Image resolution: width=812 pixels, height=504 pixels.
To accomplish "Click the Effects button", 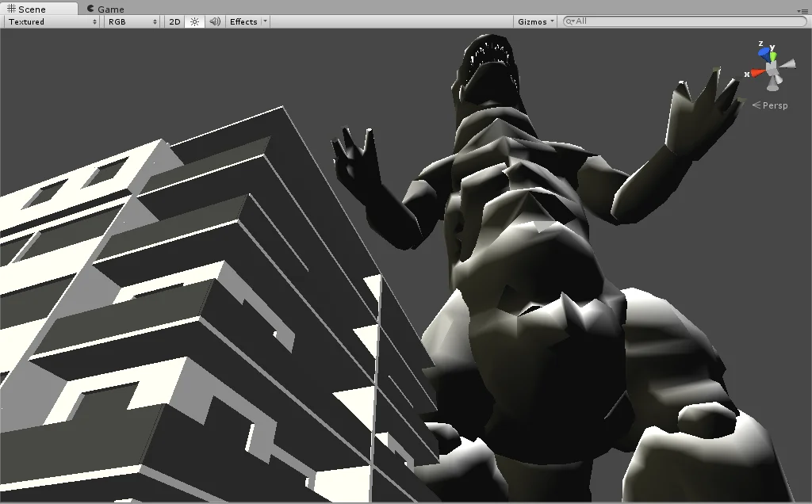I will (243, 21).
